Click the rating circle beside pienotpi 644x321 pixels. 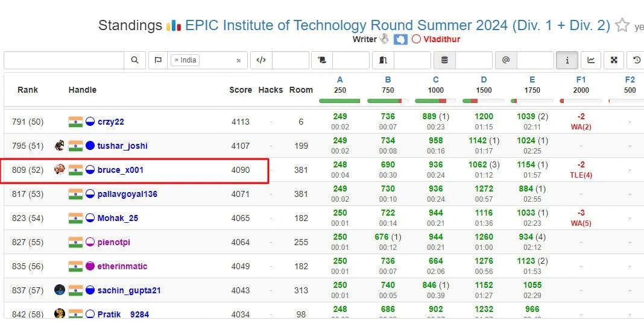pyautogui.click(x=90, y=242)
